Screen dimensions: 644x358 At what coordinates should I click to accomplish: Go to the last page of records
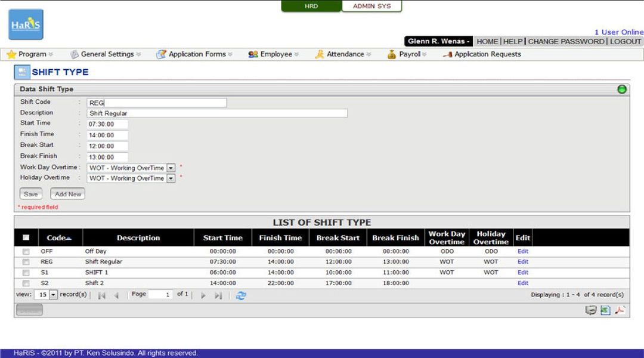[x=218, y=295]
